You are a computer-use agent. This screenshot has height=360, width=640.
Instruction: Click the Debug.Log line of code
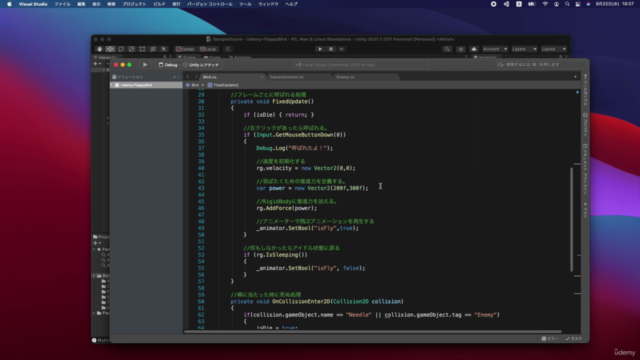pyautogui.click(x=294, y=148)
